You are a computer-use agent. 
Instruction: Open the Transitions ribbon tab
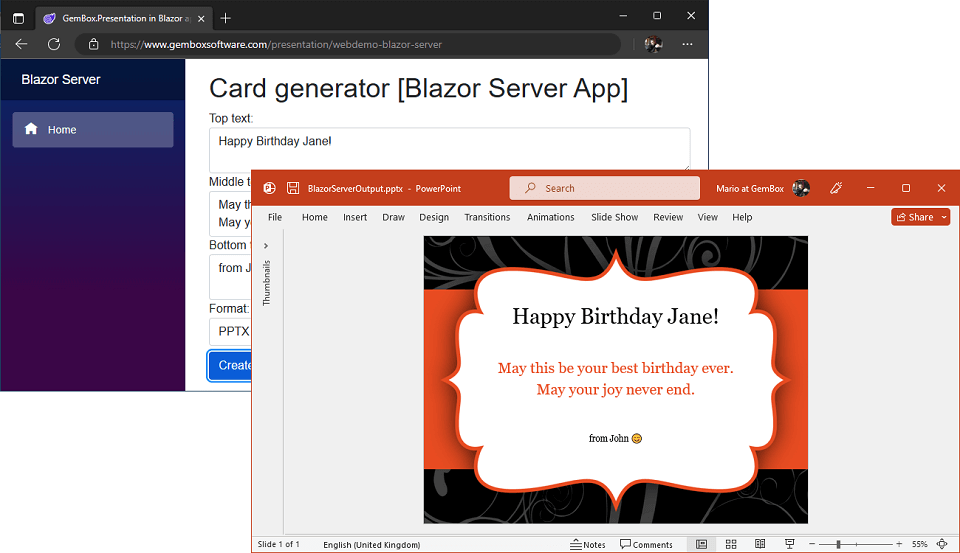click(487, 217)
